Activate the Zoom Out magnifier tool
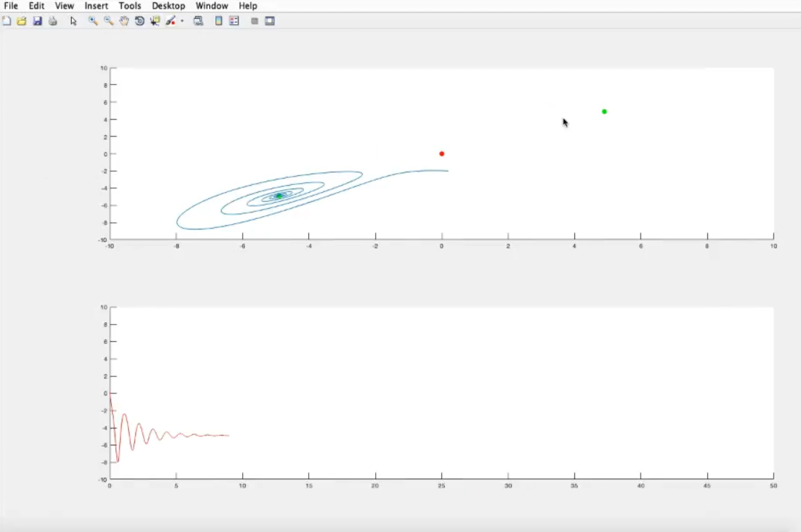This screenshot has width=801, height=532. pyautogui.click(x=108, y=21)
